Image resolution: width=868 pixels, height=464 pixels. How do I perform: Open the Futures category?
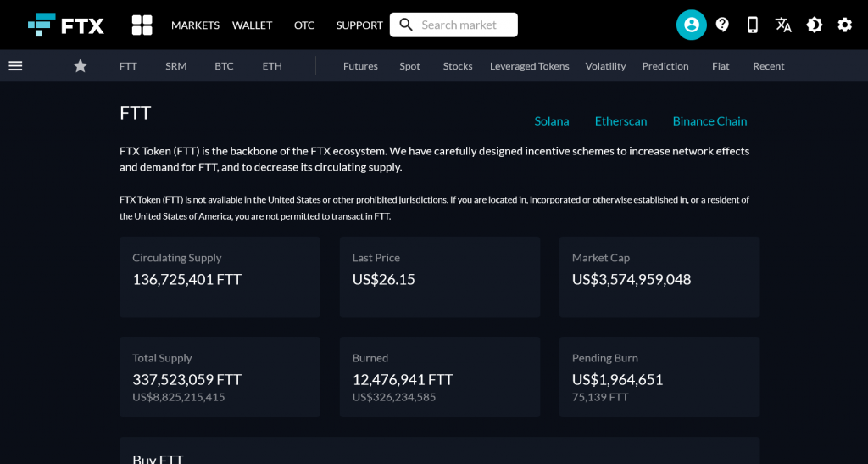pyautogui.click(x=360, y=66)
